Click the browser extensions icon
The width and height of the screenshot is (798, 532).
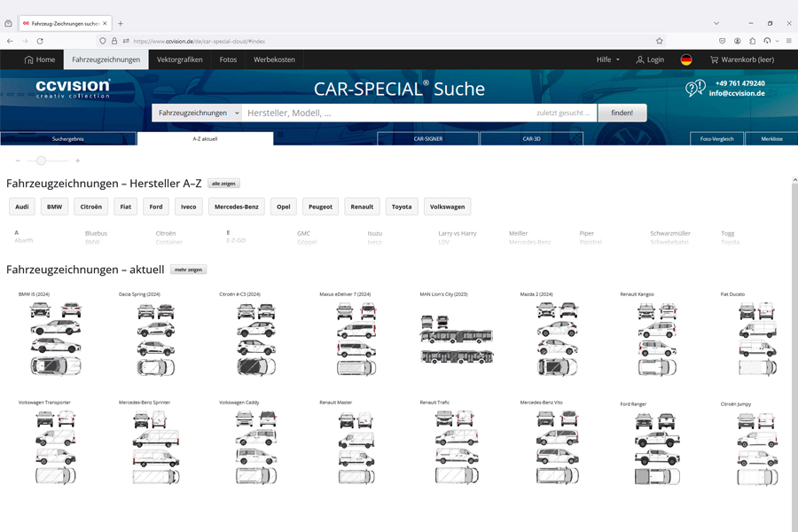pyautogui.click(x=752, y=41)
